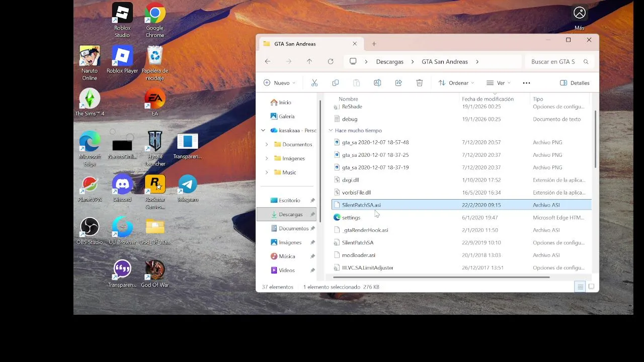Viewport: 644px width, 362px height.
Task: Open the Más accessibility button
Action: pyautogui.click(x=580, y=18)
